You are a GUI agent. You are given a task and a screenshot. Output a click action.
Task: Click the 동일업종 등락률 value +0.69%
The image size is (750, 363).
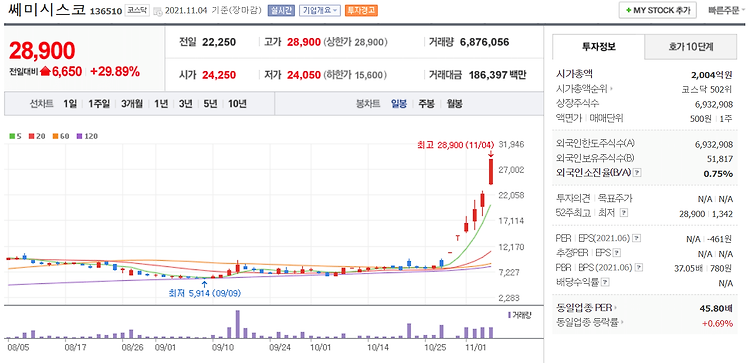coord(717,323)
